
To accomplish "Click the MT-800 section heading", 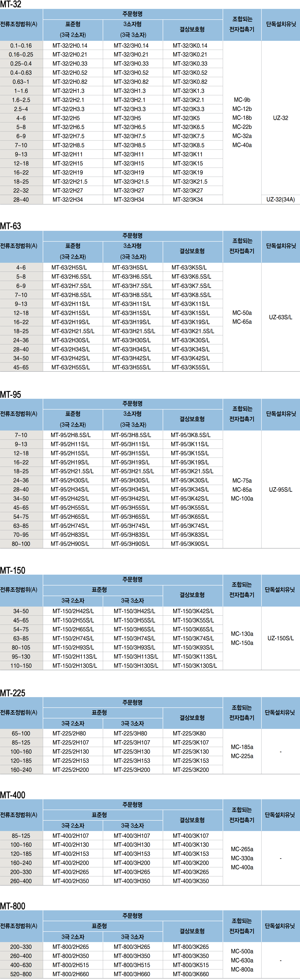I will (x=13, y=907).
